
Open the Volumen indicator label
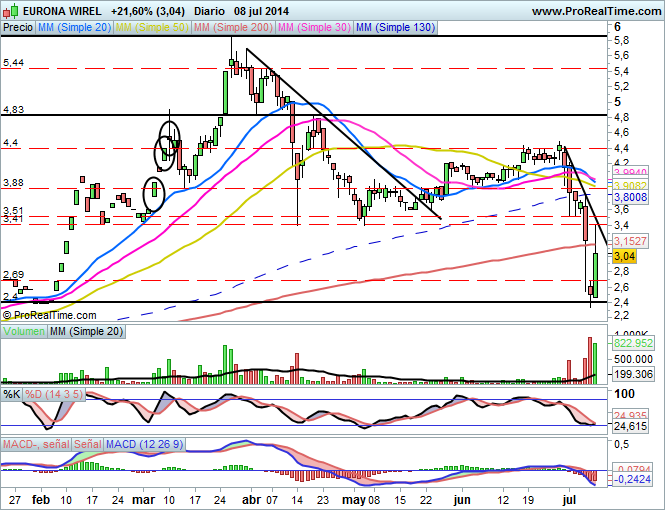(24, 331)
